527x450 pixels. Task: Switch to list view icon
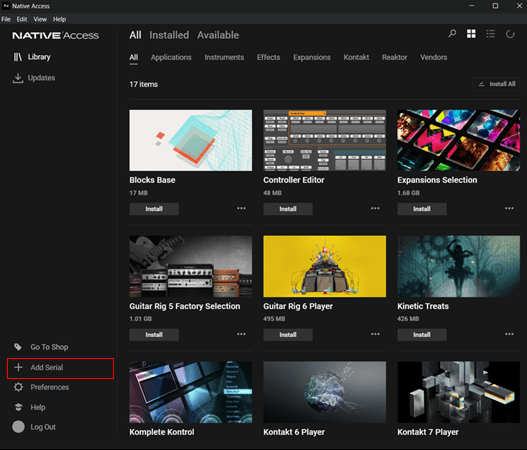pyautogui.click(x=490, y=34)
